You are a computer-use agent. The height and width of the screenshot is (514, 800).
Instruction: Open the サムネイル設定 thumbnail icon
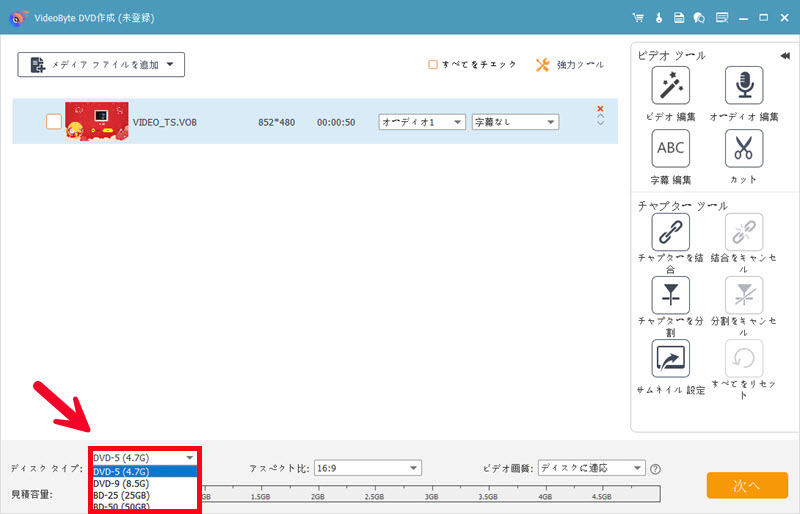670,358
